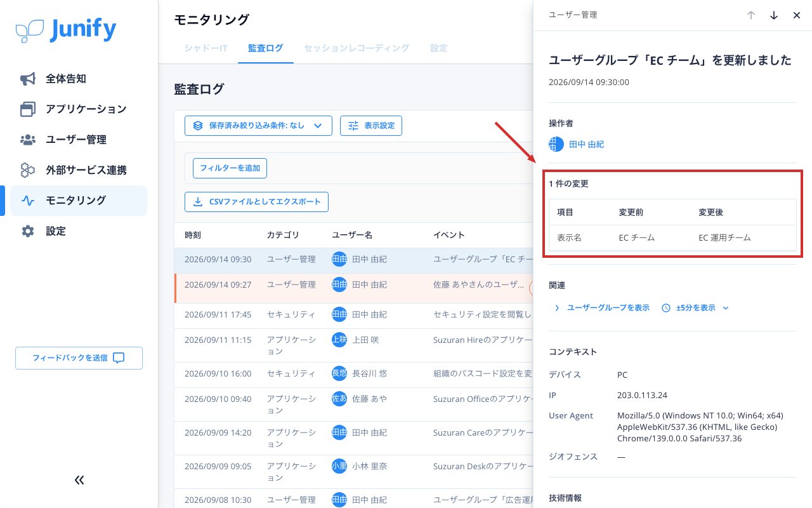
Task: Open 設定 tab in monitoring
Action: point(439,48)
